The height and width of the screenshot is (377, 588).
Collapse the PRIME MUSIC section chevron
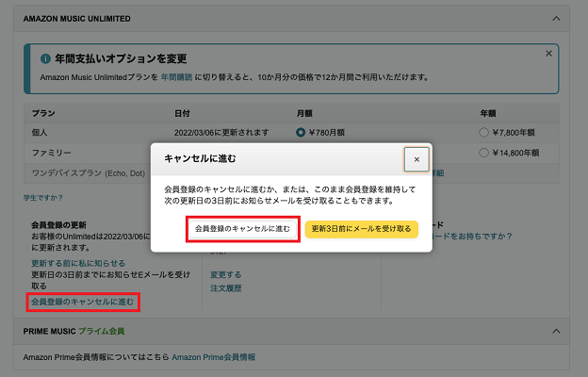coord(556,331)
